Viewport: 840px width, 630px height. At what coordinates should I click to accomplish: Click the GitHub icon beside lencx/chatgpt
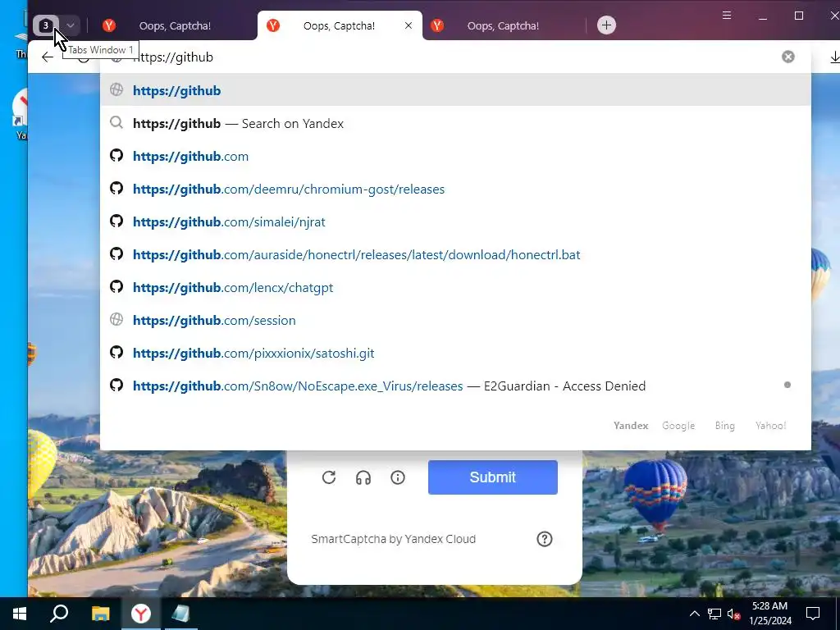click(x=116, y=286)
